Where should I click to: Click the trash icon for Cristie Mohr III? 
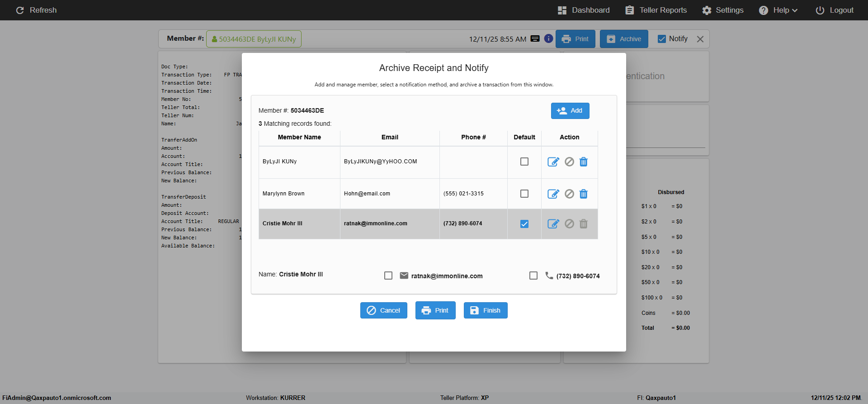(x=584, y=224)
